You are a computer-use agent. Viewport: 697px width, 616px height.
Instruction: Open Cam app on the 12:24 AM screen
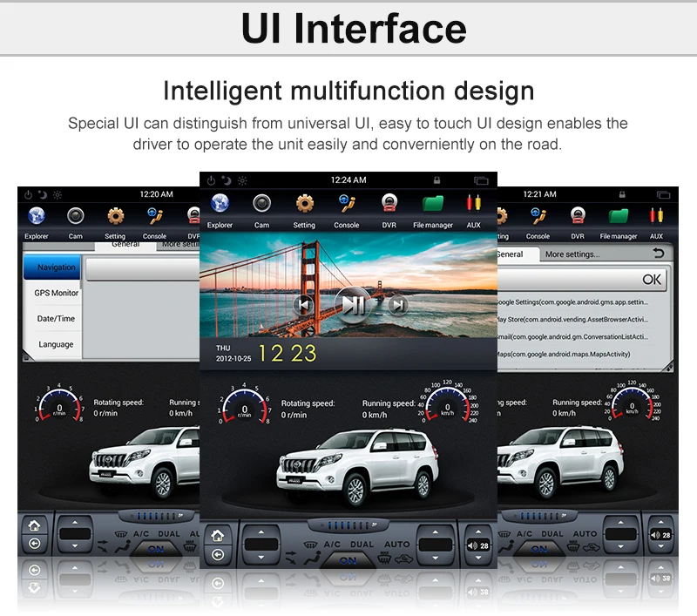(x=261, y=211)
